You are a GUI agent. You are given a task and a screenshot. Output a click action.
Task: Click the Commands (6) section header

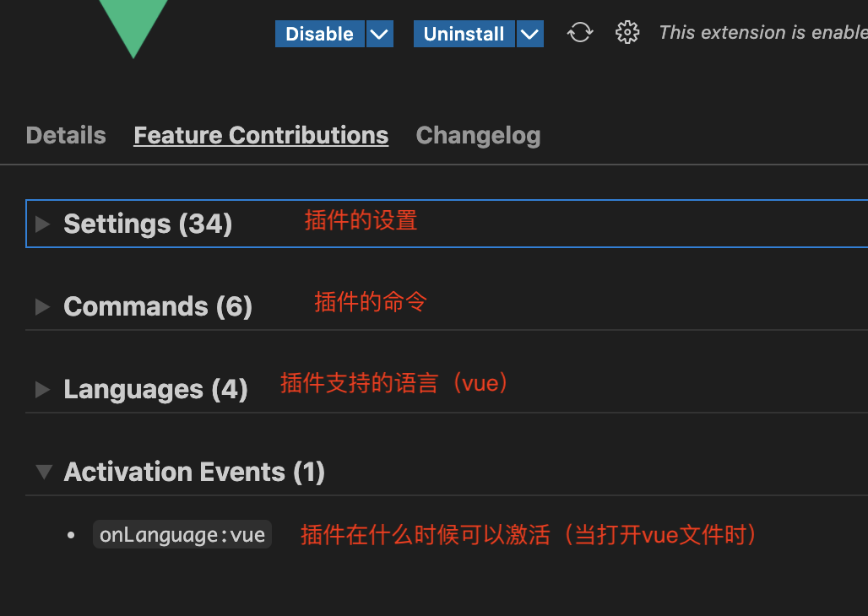[x=158, y=306]
